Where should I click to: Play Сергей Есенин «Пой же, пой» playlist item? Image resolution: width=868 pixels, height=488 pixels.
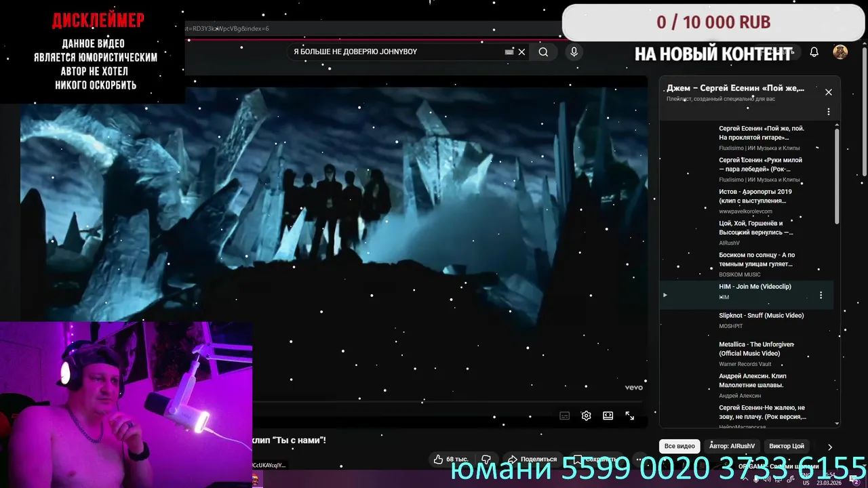point(747,138)
